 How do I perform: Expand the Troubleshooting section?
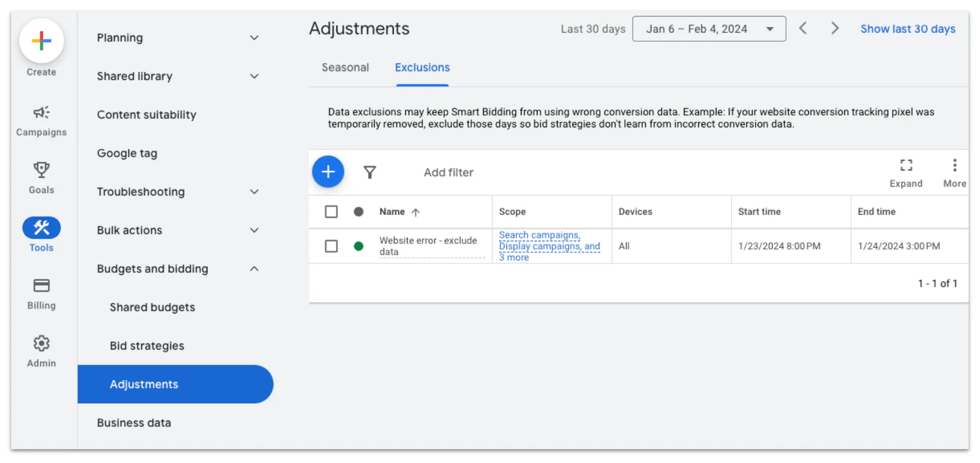(254, 192)
